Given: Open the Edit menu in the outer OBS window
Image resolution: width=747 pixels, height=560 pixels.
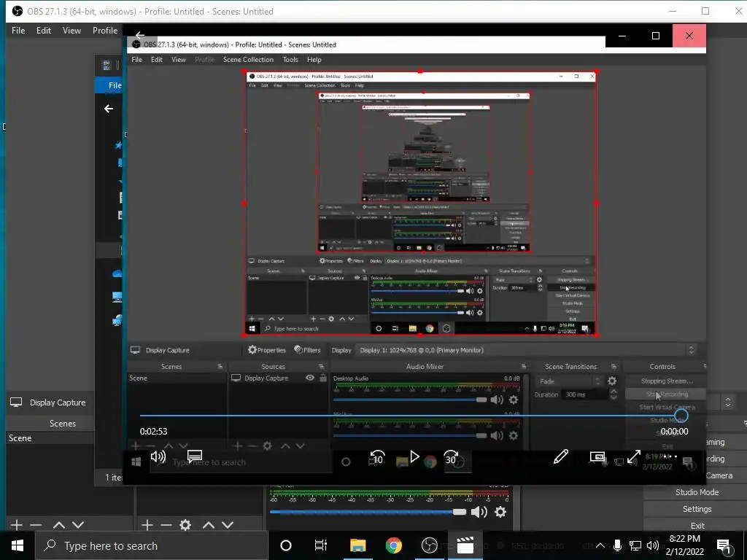Looking at the screenshot, I should tap(43, 31).
